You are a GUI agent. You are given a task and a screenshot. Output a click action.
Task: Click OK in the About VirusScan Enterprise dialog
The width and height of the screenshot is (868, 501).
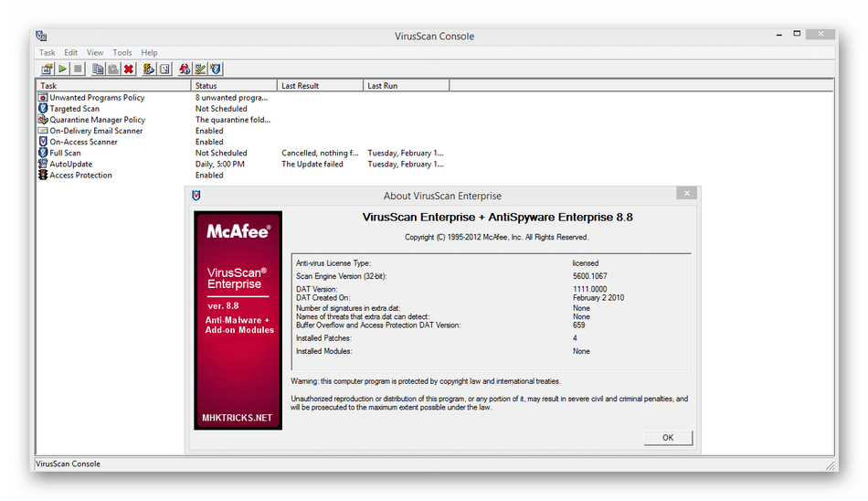click(x=668, y=438)
